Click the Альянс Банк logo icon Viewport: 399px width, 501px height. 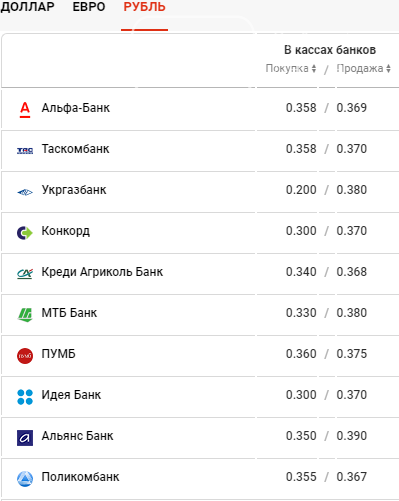tap(25, 438)
